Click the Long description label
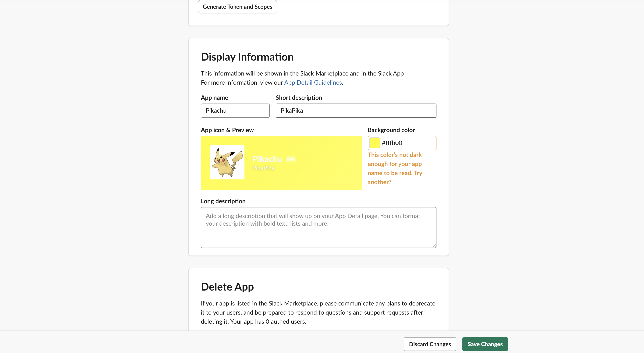Image resolution: width=644 pixels, height=353 pixels. pos(223,201)
